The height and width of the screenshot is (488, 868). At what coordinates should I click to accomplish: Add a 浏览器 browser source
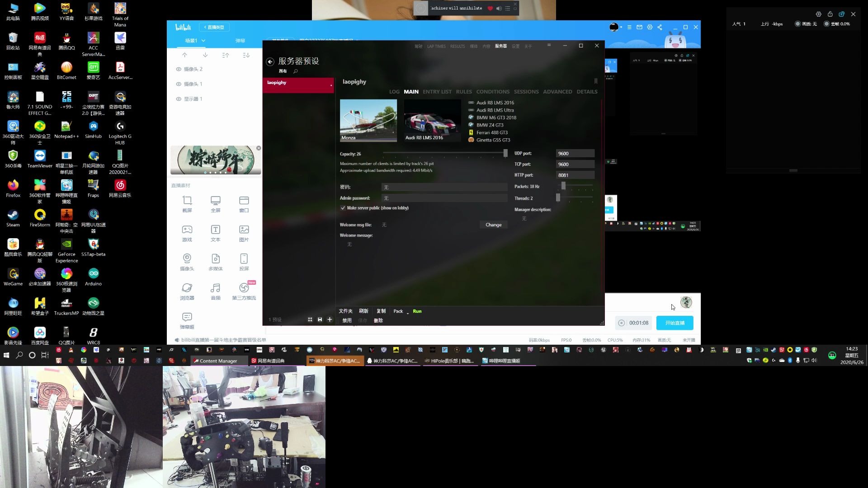click(x=187, y=291)
